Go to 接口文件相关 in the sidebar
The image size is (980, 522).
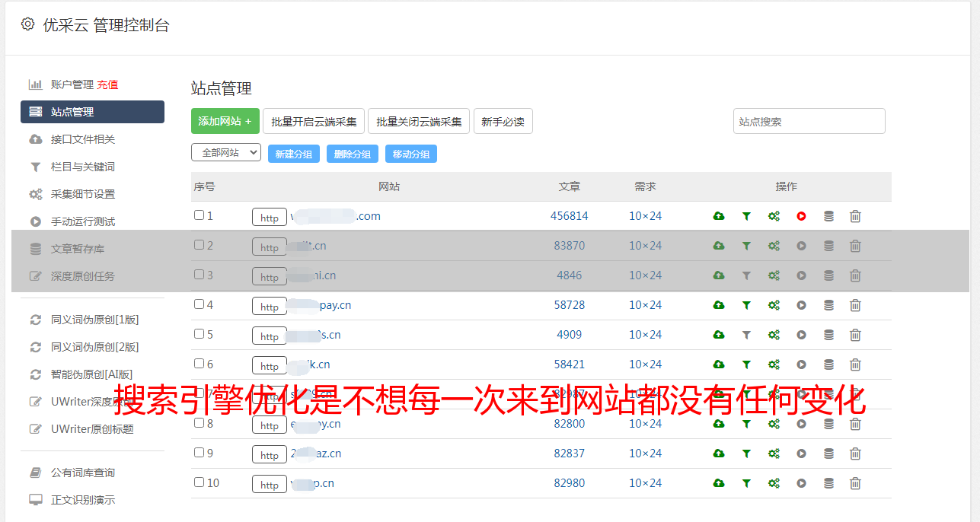(x=83, y=139)
